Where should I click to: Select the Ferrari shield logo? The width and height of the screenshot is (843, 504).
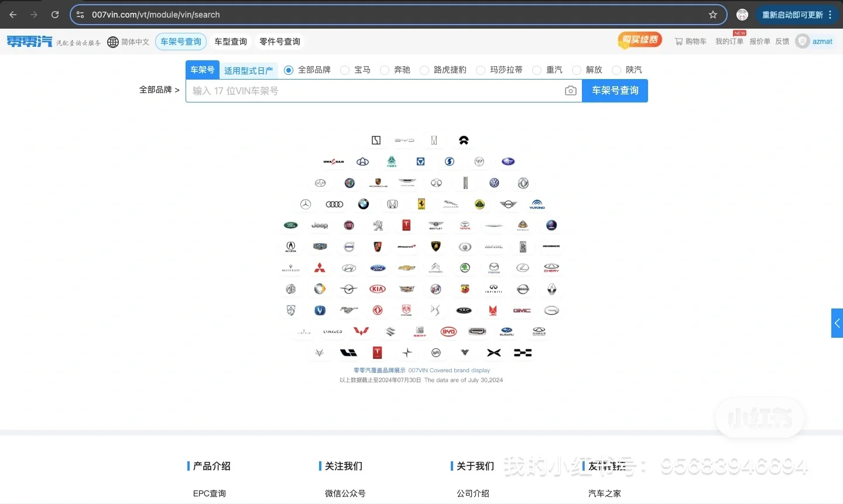click(x=420, y=204)
